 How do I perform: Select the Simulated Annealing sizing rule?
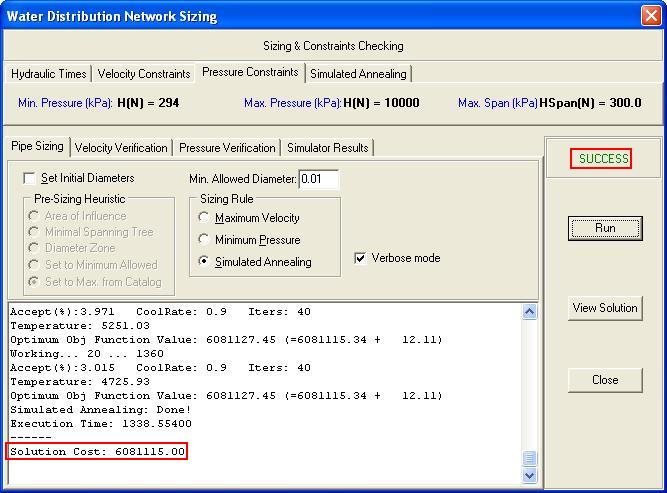204,261
